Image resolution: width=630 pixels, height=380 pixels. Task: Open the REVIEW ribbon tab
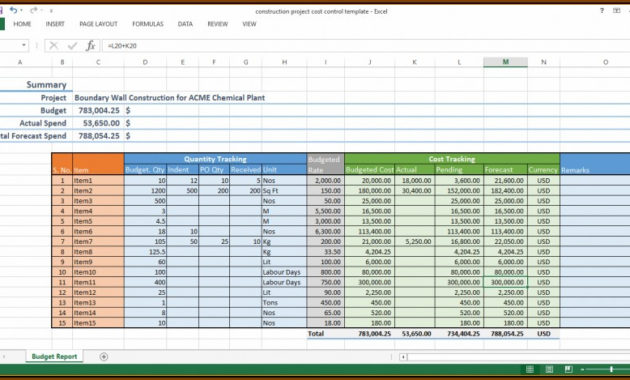click(x=218, y=24)
